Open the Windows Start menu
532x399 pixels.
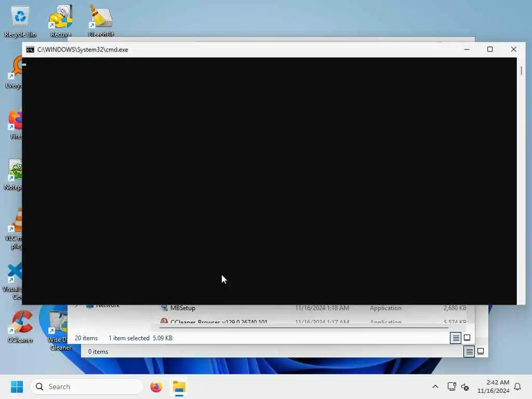[x=17, y=387]
